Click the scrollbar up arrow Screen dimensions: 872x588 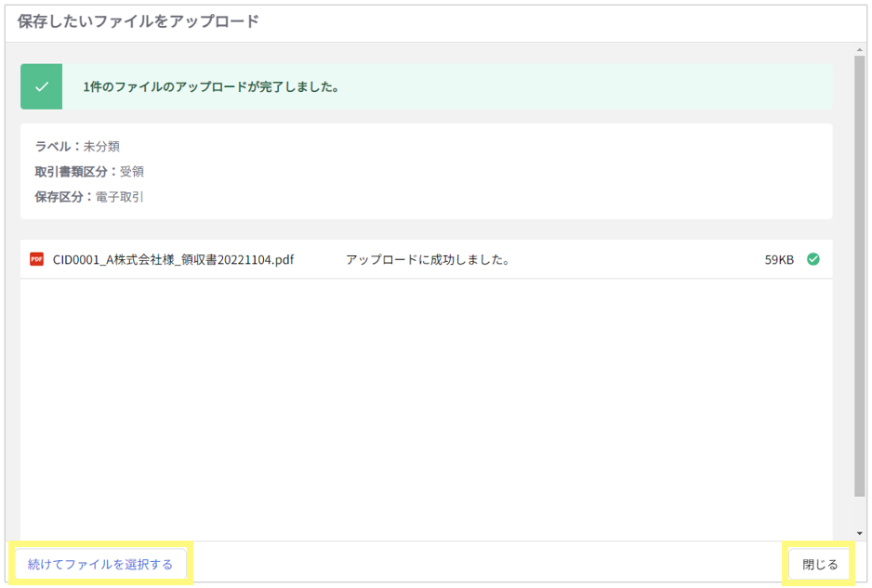pos(860,50)
